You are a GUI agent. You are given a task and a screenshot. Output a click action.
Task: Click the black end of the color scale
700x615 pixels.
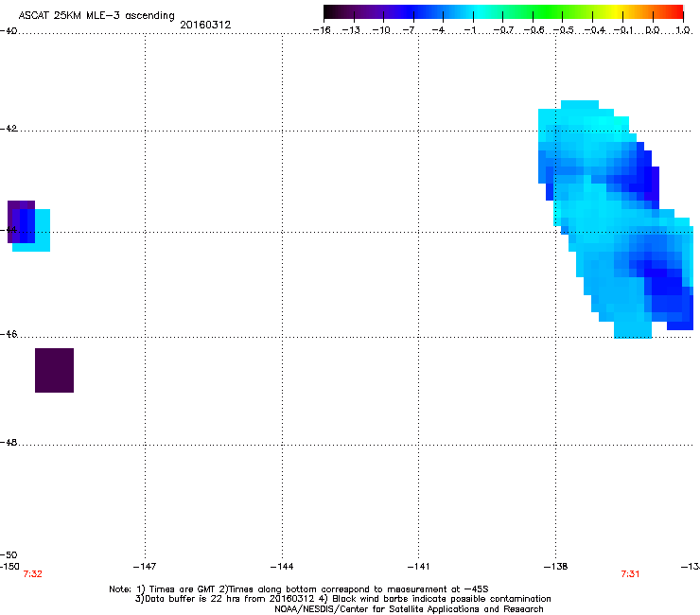tap(330, 12)
